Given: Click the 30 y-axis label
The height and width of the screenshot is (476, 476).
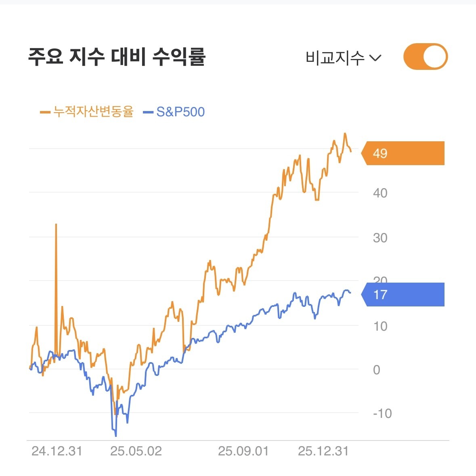Looking at the screenshot, I should (x=380, y=238).
